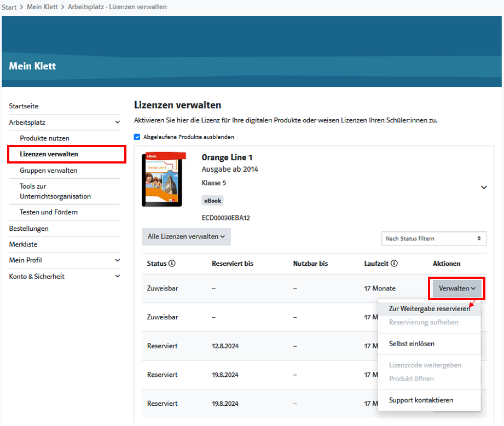Click the eBook badge label
Image resolution: width=504 pixels, height=426 pixels.
click(x=212, y=201)
